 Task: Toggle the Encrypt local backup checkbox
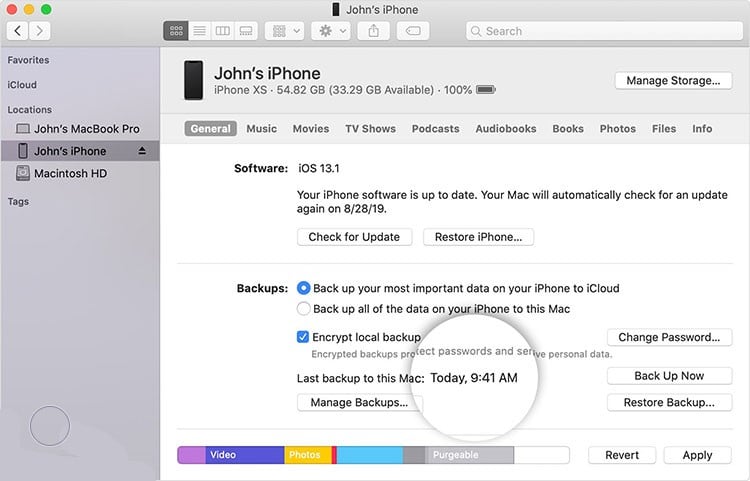coord(303,337)
